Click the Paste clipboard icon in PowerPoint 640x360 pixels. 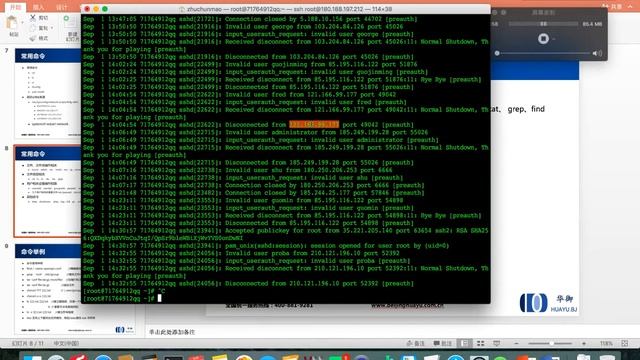[x=12, y=22]
